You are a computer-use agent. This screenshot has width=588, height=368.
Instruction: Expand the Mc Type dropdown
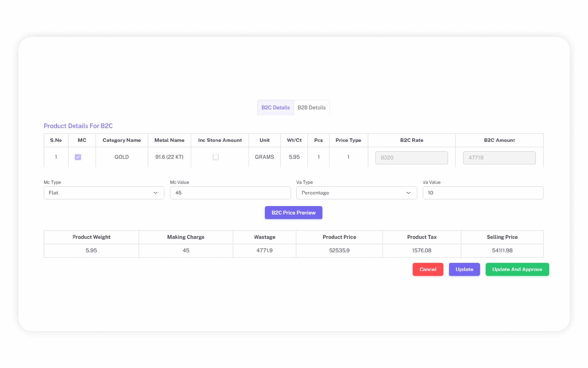click(x=104, y=193)
